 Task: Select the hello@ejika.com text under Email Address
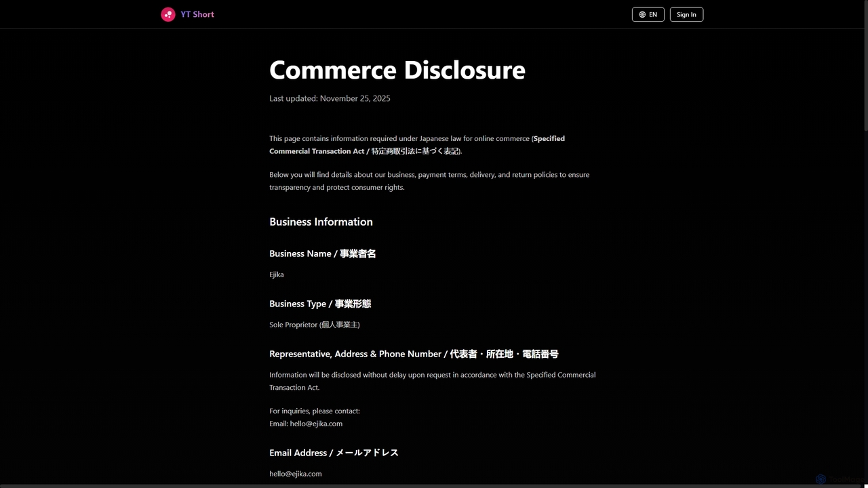(296, 474)
